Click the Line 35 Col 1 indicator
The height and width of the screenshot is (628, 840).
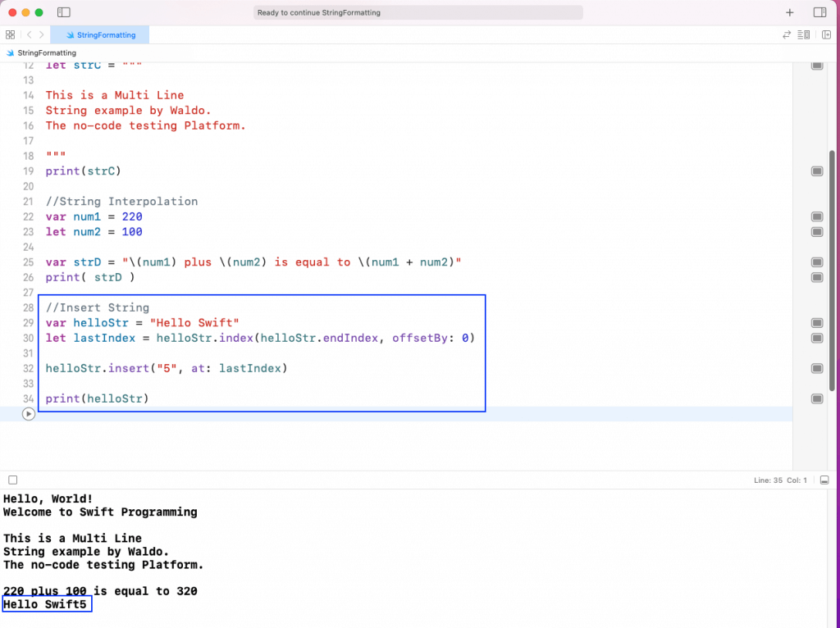point(780,480)
